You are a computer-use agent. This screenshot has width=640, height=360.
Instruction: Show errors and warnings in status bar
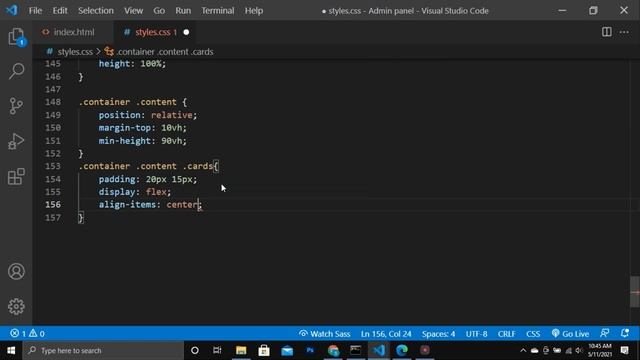[x=27, y=333]
